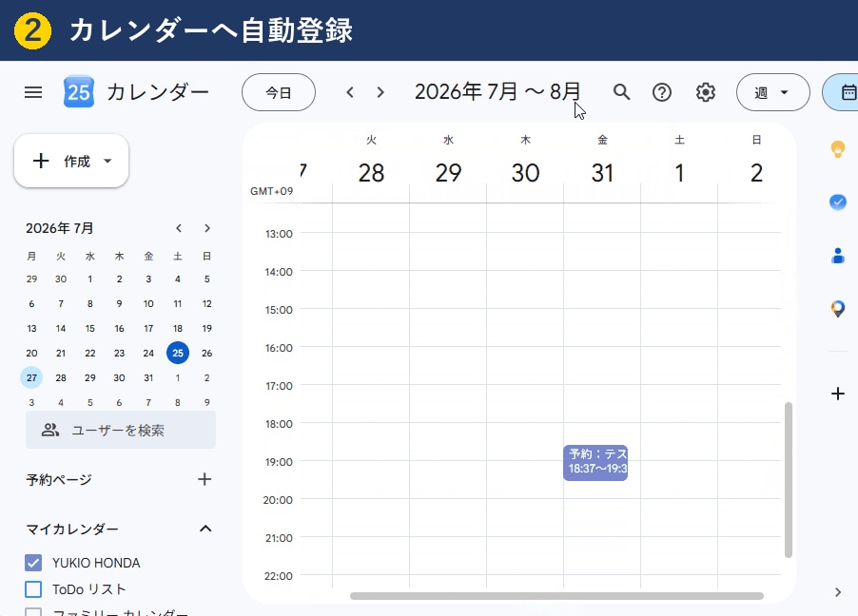Select 19 in the mini calendar
Screen dimensions: 858x616
[x=206, y=328]
